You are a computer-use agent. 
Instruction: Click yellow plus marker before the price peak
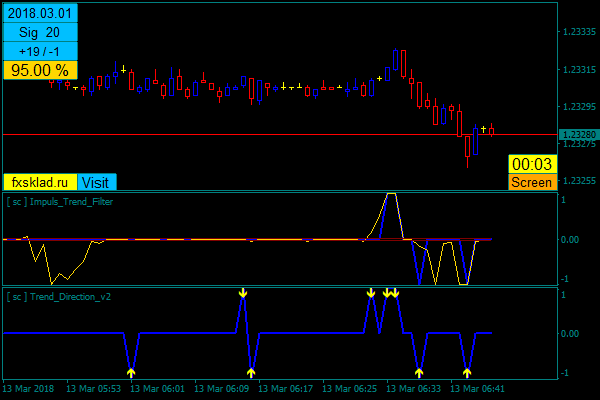(379, 77)
